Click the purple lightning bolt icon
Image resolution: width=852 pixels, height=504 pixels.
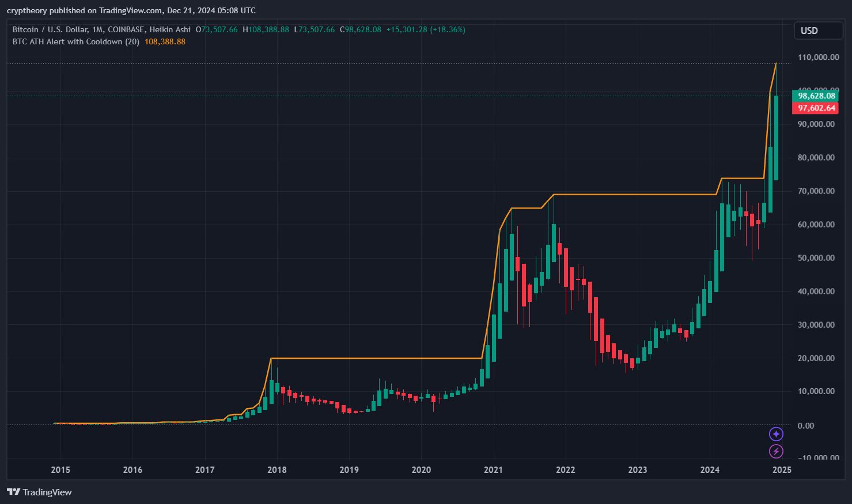776,451
